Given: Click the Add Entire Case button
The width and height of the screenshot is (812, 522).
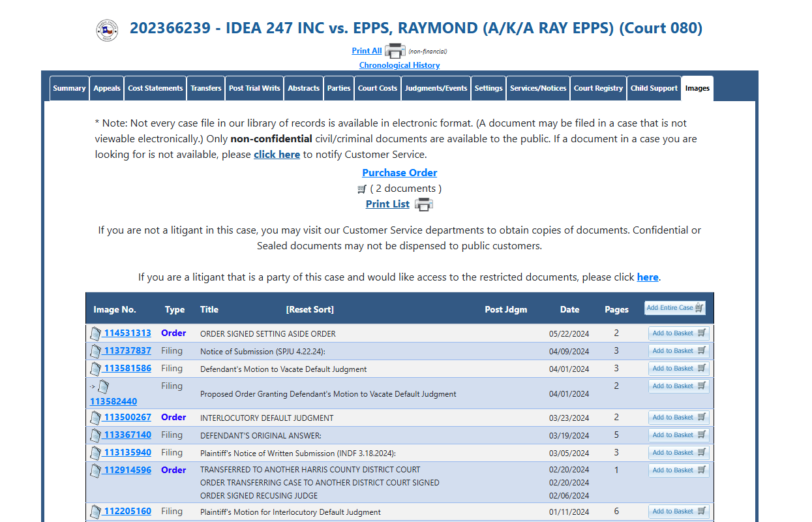Looking at the screenshot, I should tap(675, 308).
